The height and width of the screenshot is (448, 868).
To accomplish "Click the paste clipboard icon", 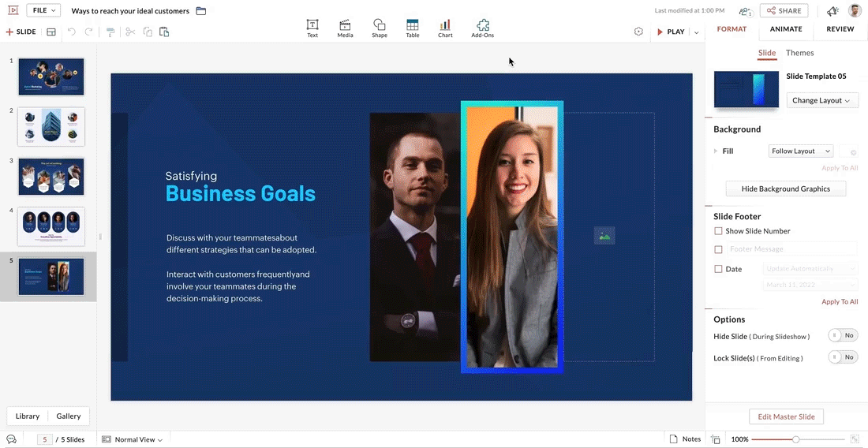I will 164,32.
